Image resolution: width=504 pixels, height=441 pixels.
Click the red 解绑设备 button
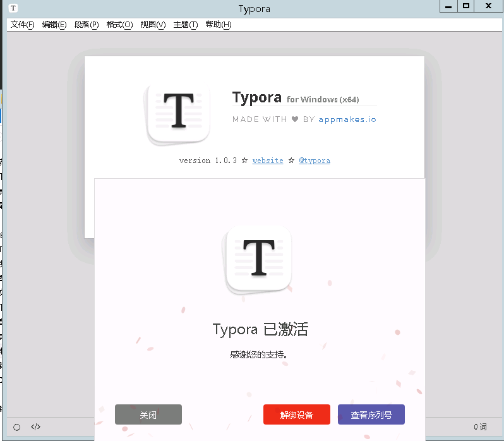click(297, 414)
